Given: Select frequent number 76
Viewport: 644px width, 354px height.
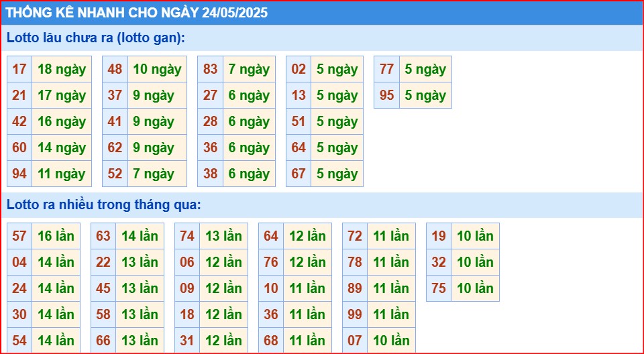Looking at the screenshot, I should click(271, 262).
